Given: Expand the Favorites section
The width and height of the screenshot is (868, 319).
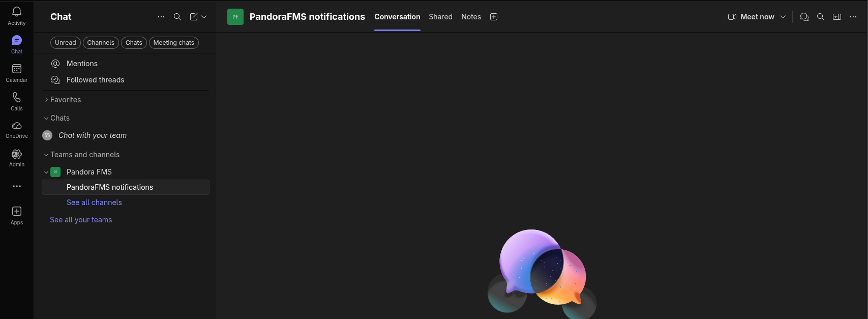Looking at the screenshot, I should 46,100.
